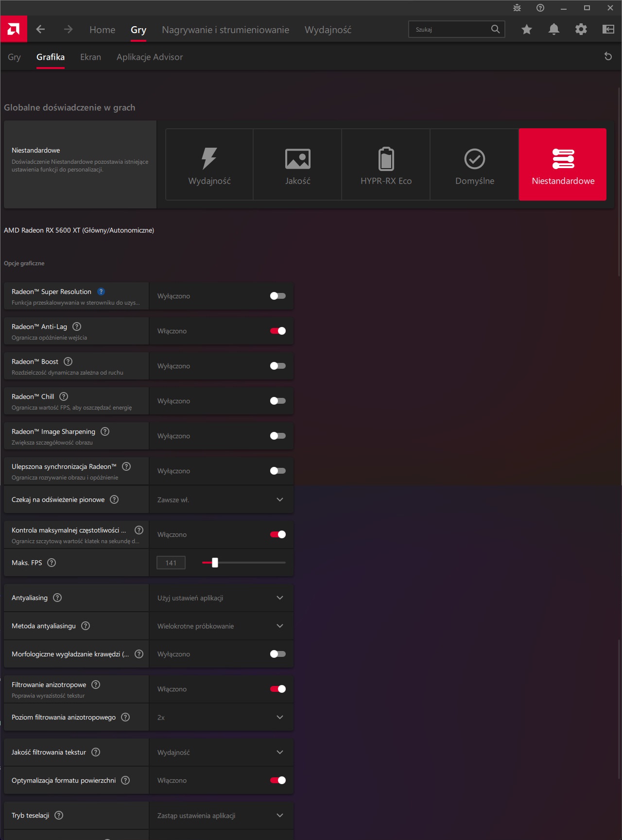Show help for Antyaliasing

57,598
